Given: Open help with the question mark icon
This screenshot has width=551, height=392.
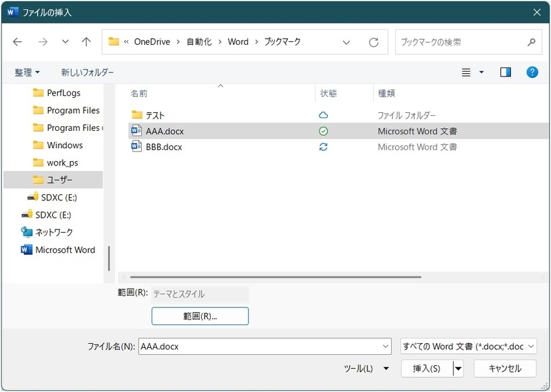Looking at the screenshot, I should coord(532,72).
